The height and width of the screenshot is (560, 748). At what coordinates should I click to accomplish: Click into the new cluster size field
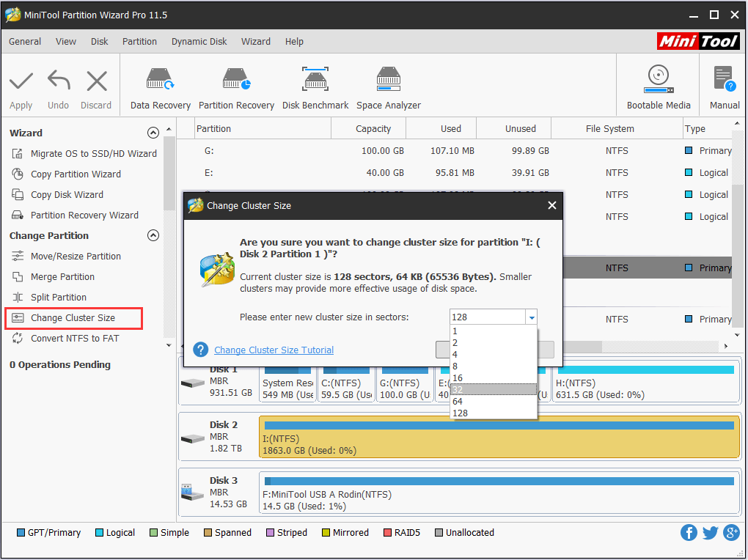(x=488, y=317)
